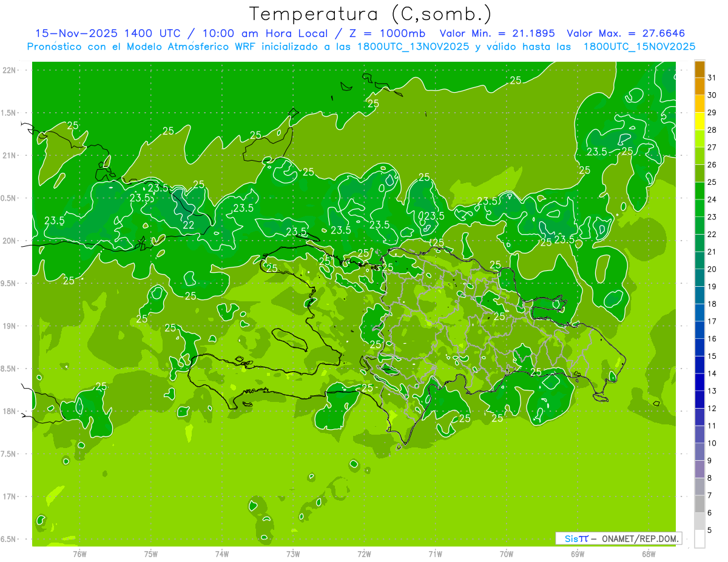Viewport: 728px width, 562px height.
Task: Click the '15-Nov-2025 1400 UTC' timestamp
Action: coord(107,33)
